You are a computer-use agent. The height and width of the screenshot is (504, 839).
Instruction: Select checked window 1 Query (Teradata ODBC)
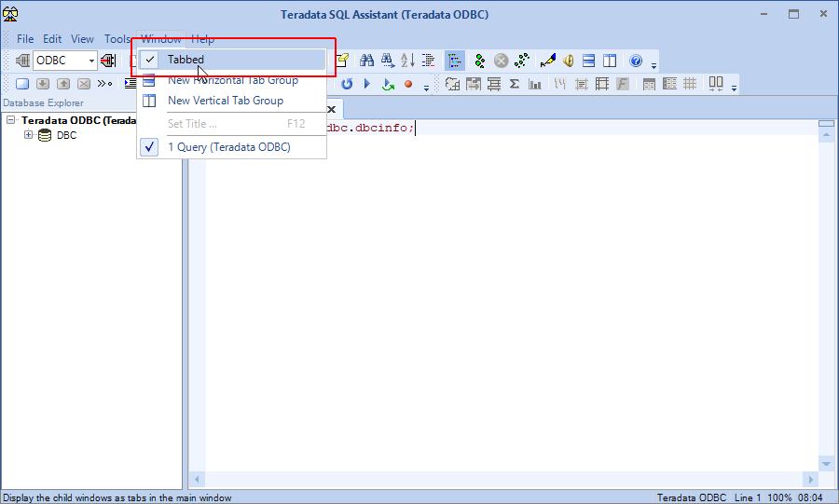[x=232, y=147]
